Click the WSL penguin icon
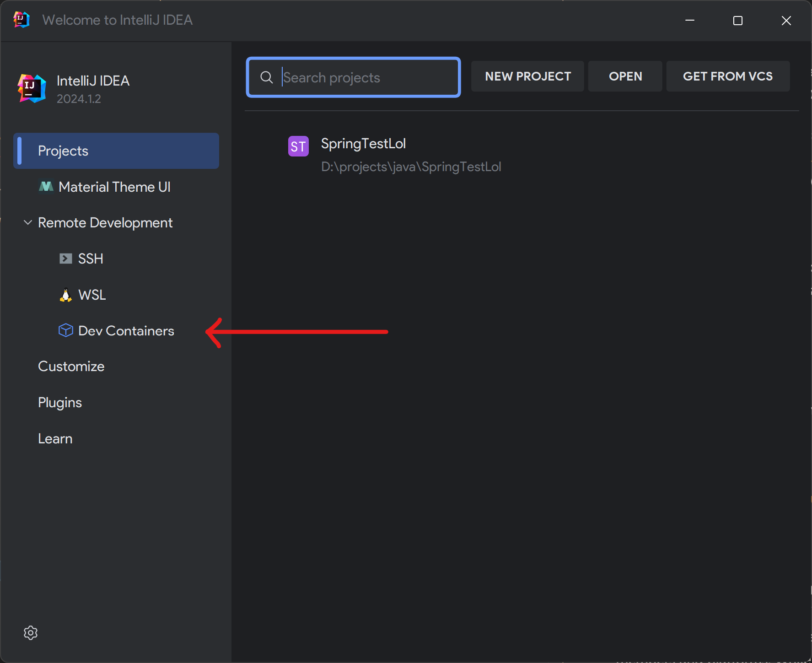The image size is (812, 663). click(x=66, y=295)
